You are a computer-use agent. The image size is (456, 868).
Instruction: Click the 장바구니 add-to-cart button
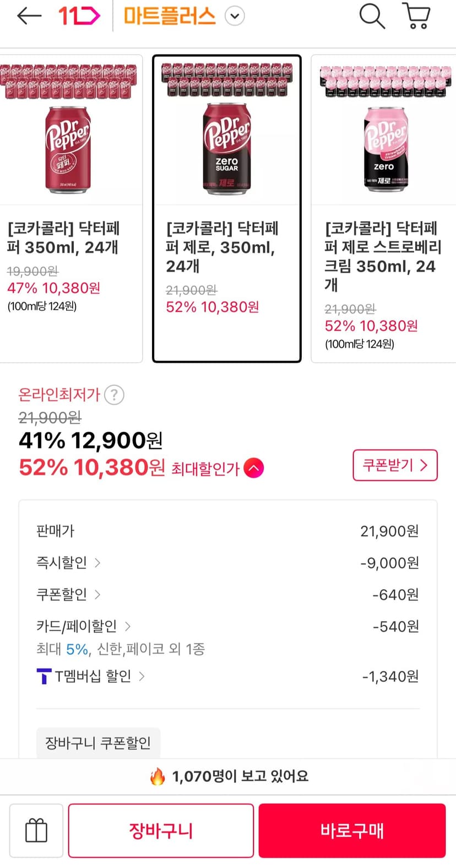click(x=161, y=830)
